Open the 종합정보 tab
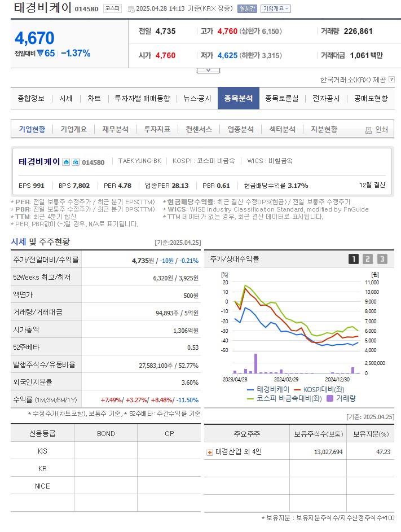 [31, 98]
